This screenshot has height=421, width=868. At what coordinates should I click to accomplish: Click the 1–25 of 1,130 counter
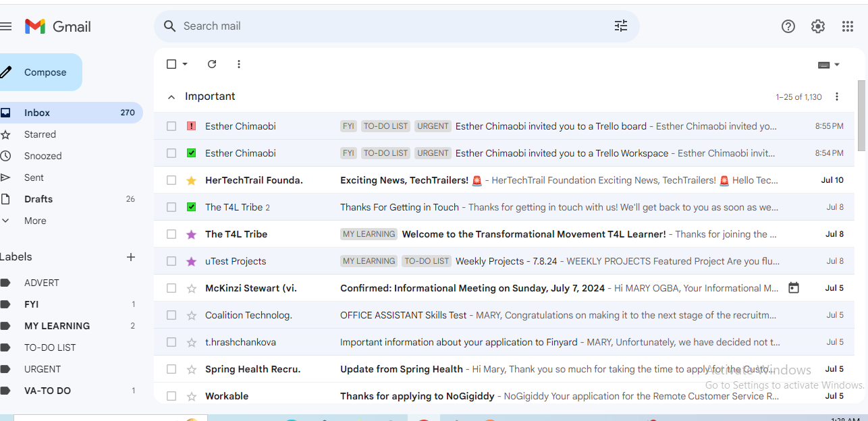(798, 97)
